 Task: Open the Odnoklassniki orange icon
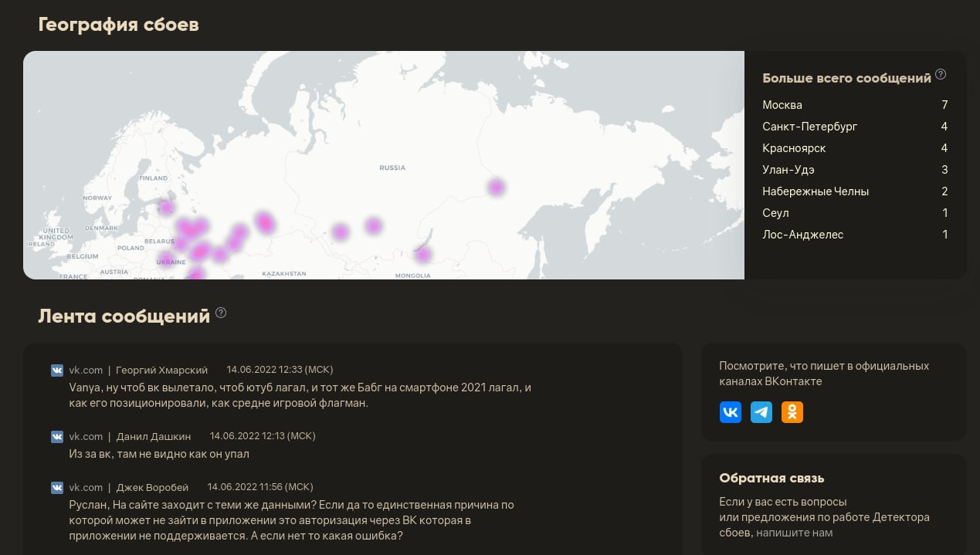click(792, 412)
